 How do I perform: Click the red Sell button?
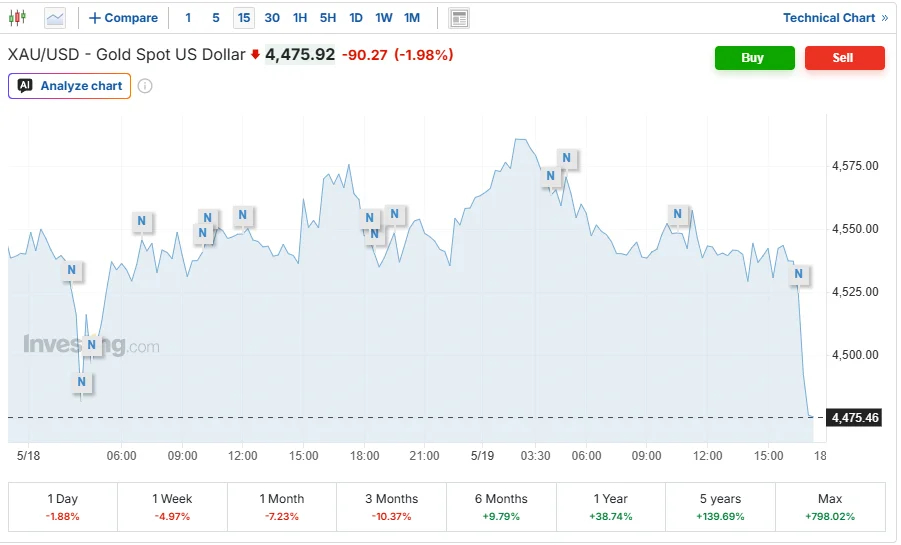(845, 58)
